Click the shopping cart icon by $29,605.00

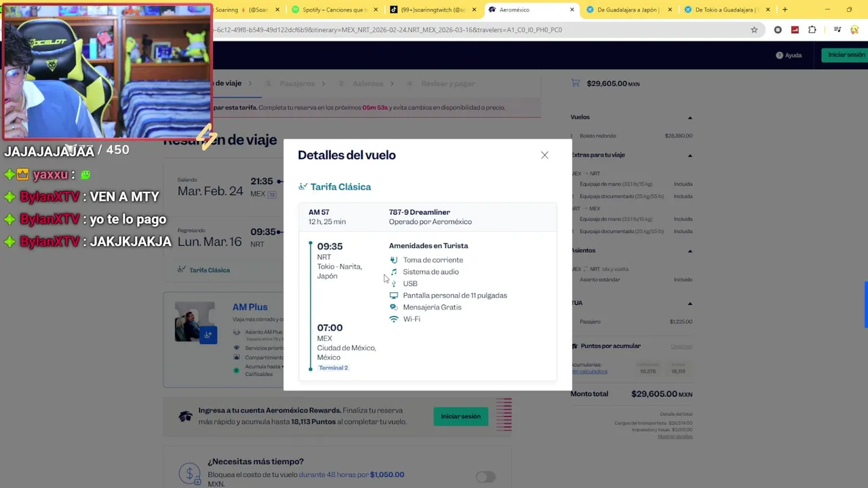[x=575, y=83]
